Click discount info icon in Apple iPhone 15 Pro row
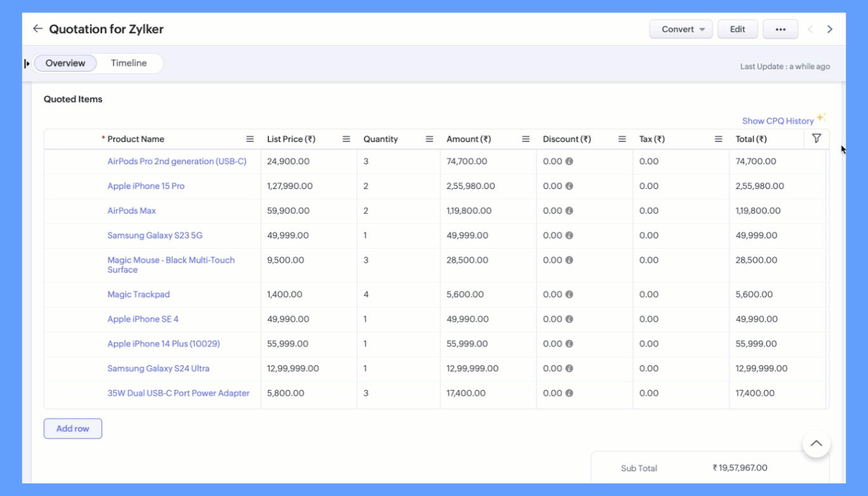Screen dimensions: 868x496 pyautogui.click(x=569, y=186)
